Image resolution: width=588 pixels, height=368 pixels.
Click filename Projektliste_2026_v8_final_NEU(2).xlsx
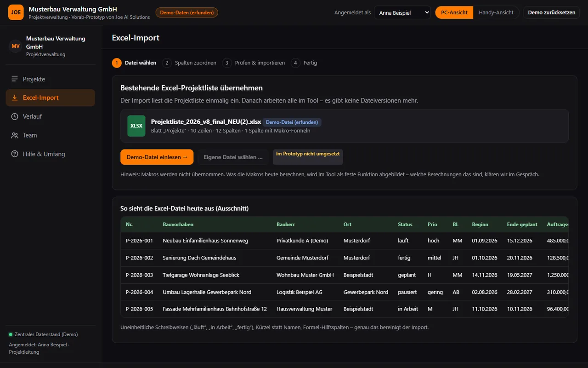[x=206, y=122]
